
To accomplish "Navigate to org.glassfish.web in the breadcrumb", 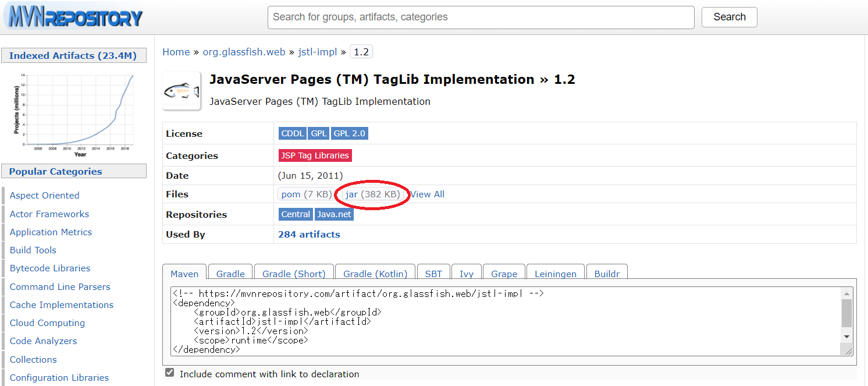I will click(244, 51).
